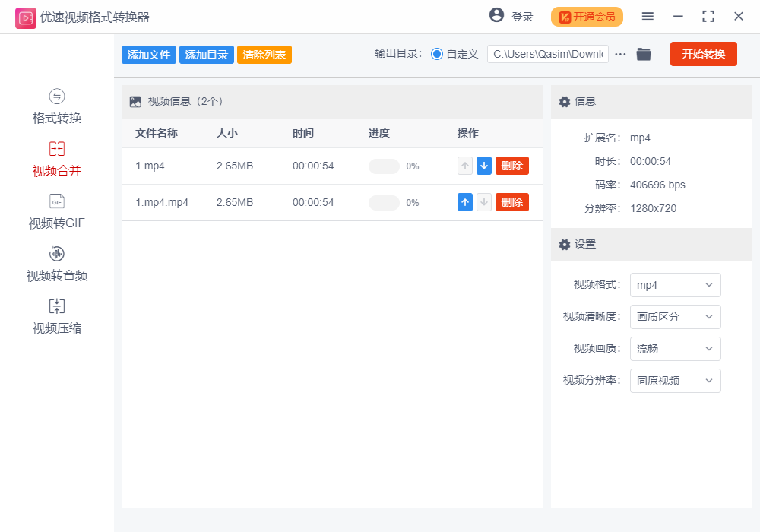Click the 开通会员 membership button
Viewport: 760px width, 532px height.
click(587, 16)
